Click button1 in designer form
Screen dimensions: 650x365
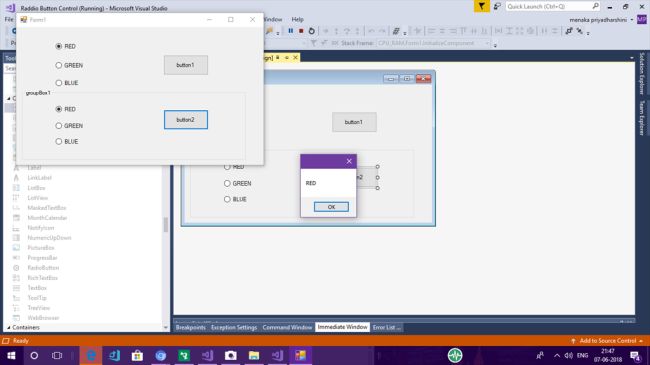(x=354, y=122)
